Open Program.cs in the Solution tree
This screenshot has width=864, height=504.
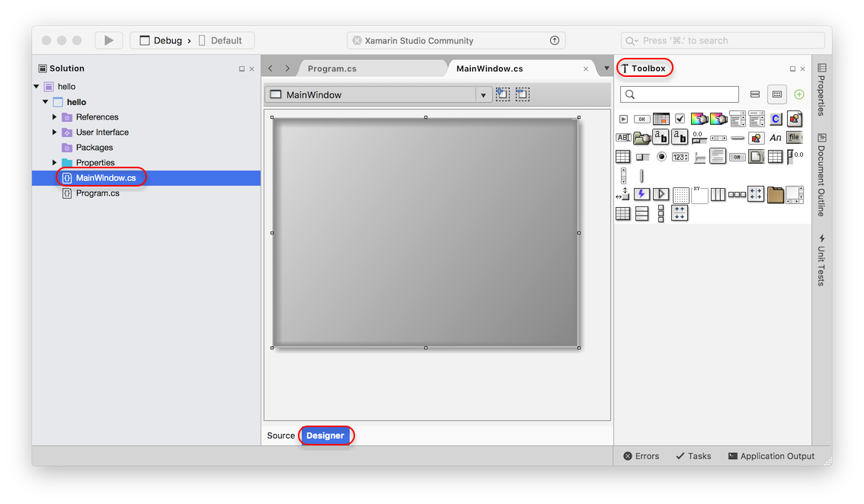98,193
